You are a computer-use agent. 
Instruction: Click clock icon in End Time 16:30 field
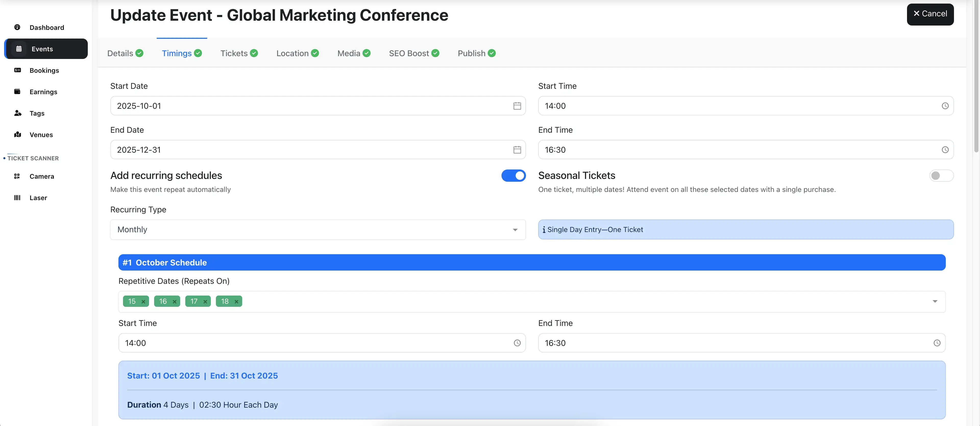[x=945, y=150]
